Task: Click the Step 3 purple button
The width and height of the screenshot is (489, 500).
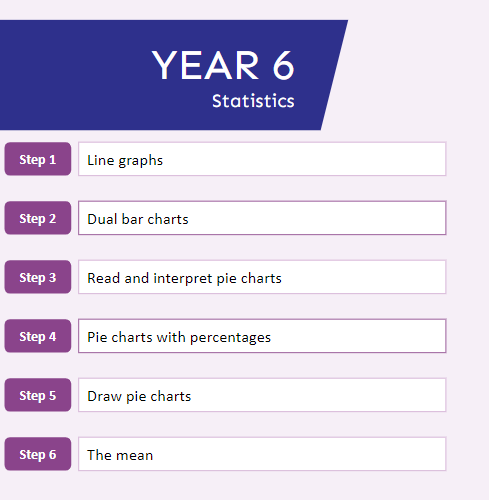Action: 38,277
